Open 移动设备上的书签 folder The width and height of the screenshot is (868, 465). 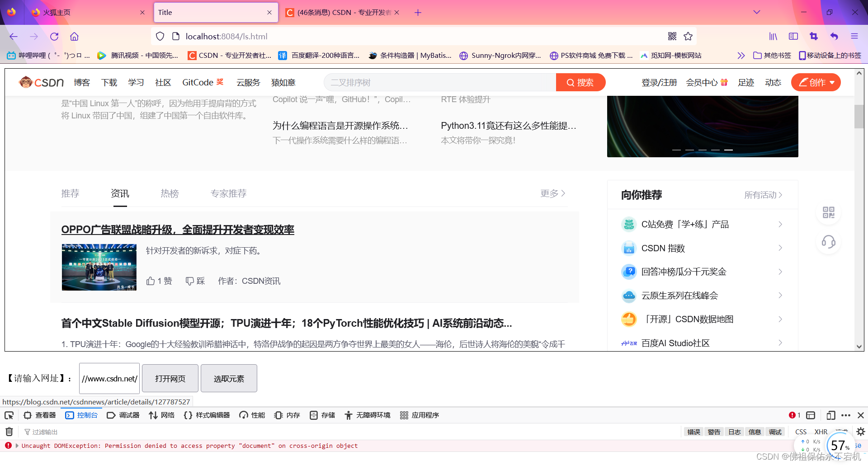coord(830,56)
